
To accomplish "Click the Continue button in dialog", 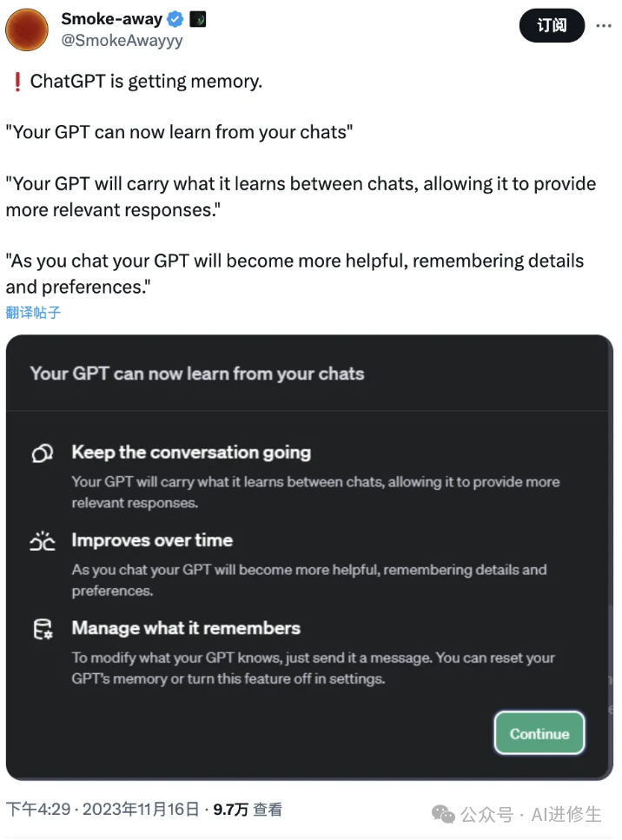I will coord(539,733).
